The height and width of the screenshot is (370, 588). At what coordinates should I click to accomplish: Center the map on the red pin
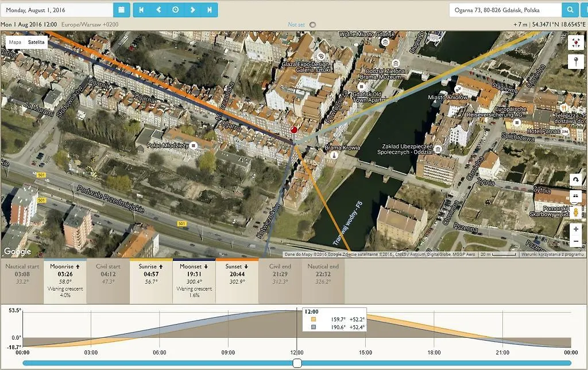(575, 43)
